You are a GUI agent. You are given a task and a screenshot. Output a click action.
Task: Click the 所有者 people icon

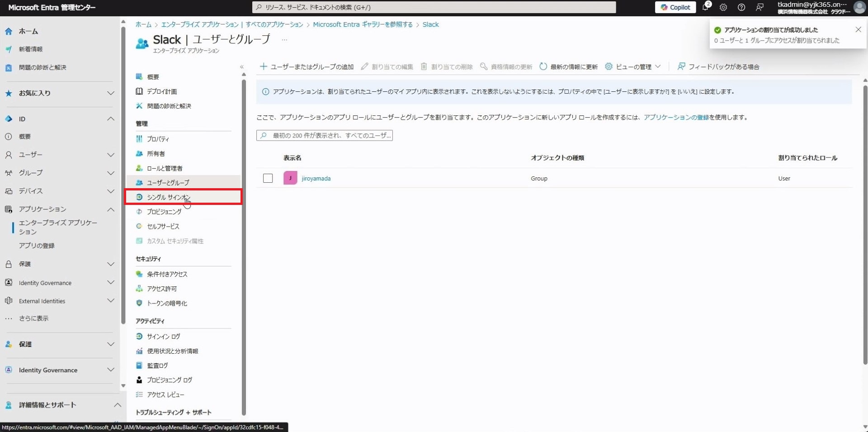point(139,154)
